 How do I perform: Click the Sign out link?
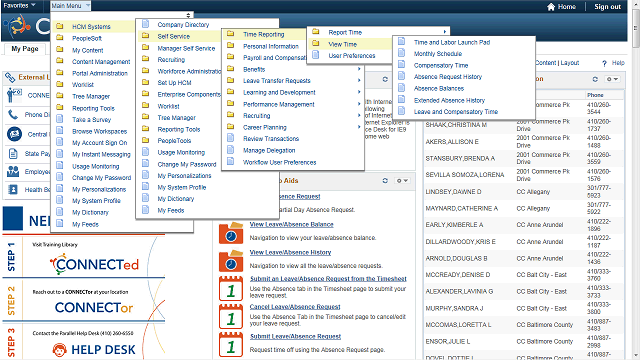pos(607,7)
